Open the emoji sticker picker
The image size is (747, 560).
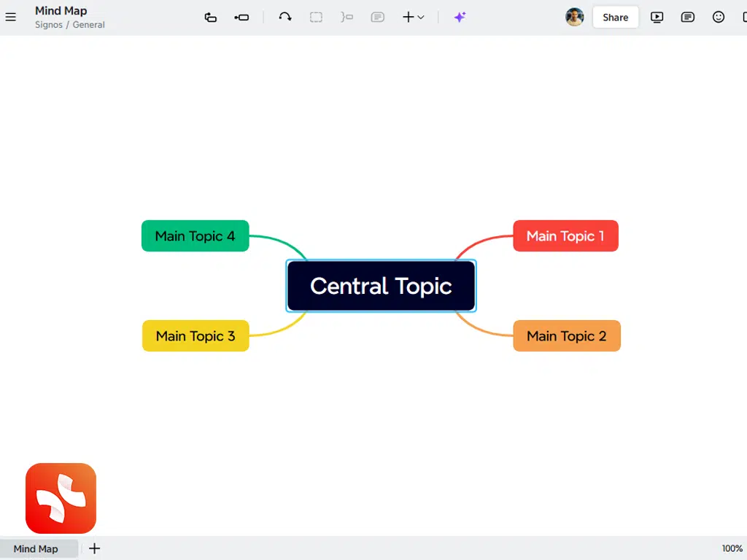(x=719, y=17)
